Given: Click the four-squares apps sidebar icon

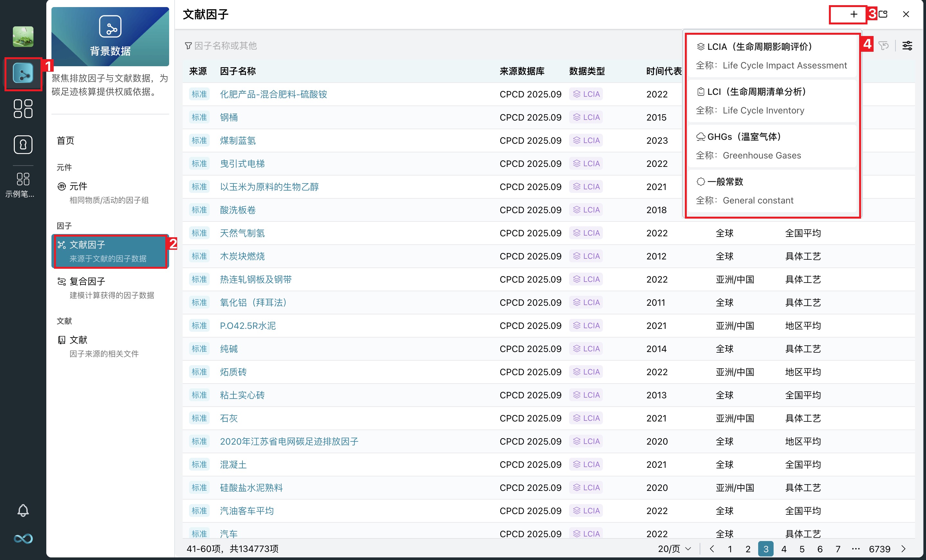Looking at the screenshot, I should (x=23, y=109).
